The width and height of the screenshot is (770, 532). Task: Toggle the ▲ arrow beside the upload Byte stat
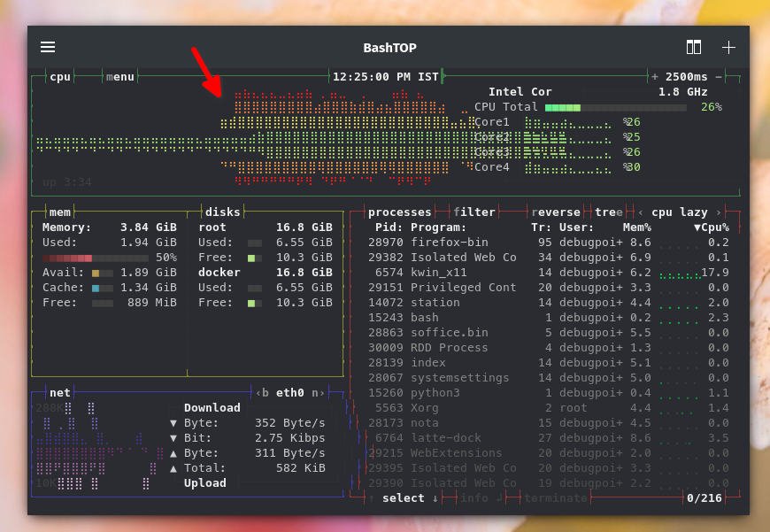tap(173, 452)
